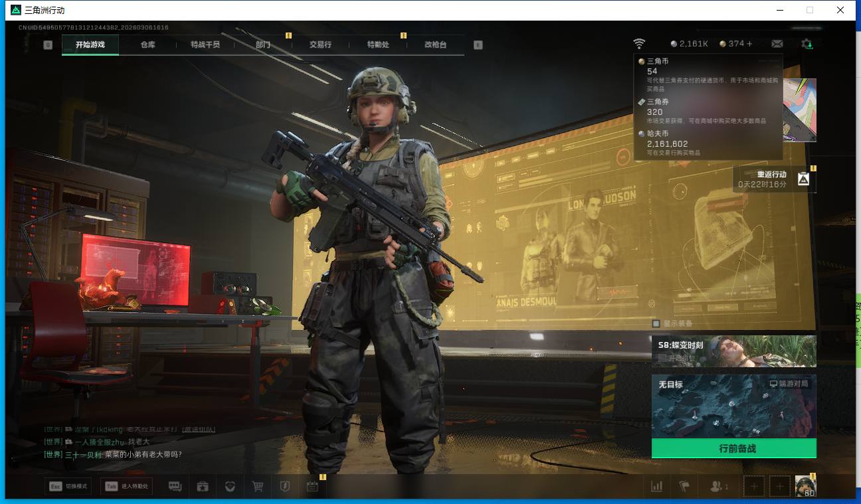Open the 重返行动 event icon
861x504 pixels.
point(803,179)
